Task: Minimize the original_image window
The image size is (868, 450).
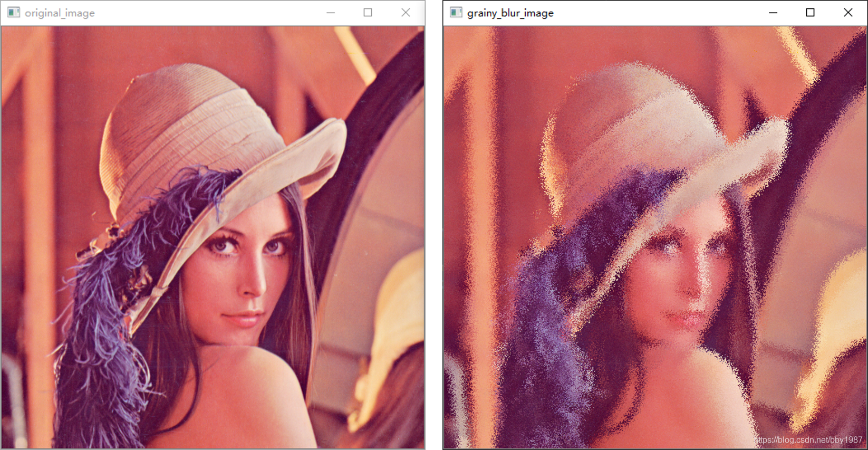Action: point(331,13)
